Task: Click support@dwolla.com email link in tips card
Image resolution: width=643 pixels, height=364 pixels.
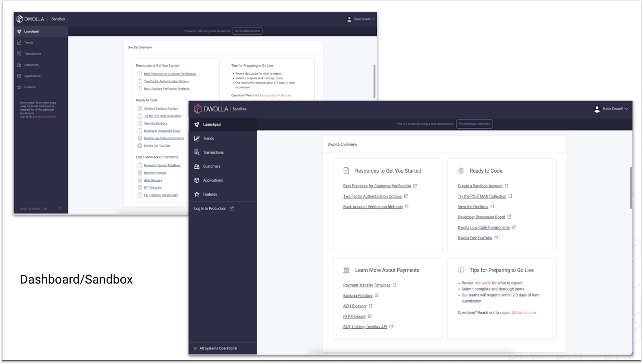Action: [518, 312]
